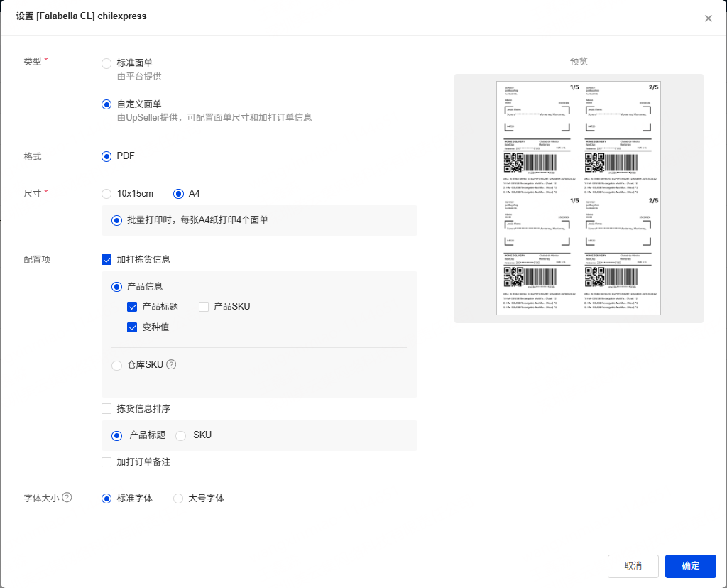Click help icon next to 仓库SKU
The height and width of the screenshot is (588, 727).
click(x=171, y=364)
